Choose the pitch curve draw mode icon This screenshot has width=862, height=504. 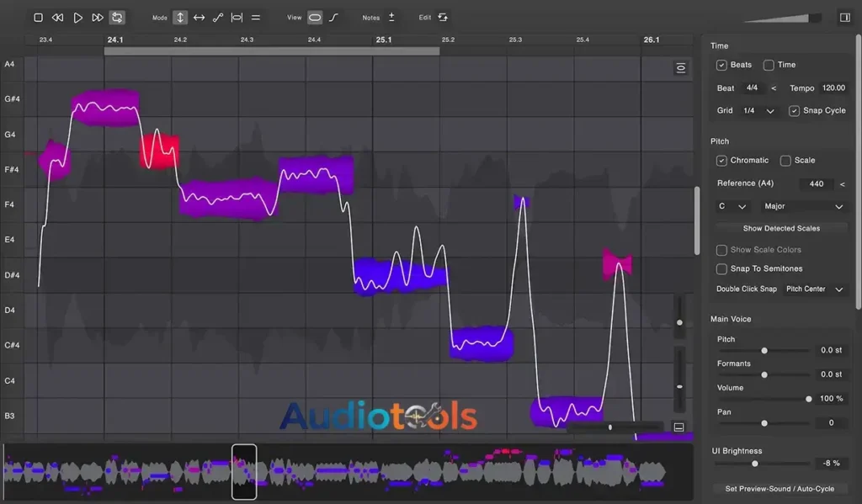(218, 17)
